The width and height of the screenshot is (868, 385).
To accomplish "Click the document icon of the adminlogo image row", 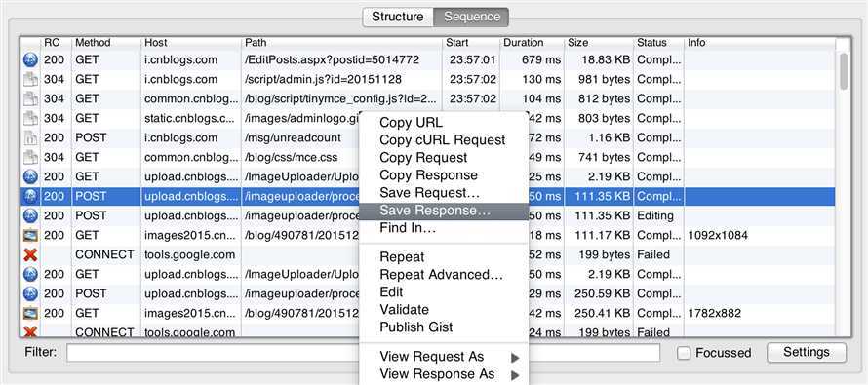I will [30, 118].
